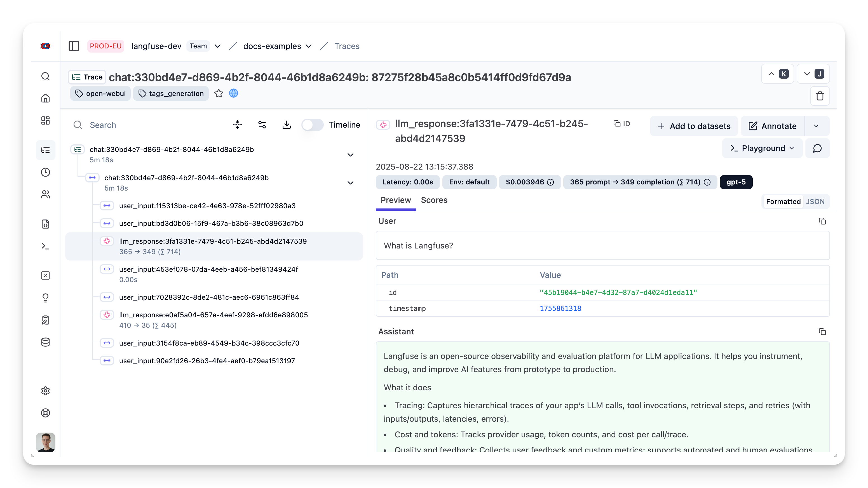Switch to the JSON view
Viewport: 868px width, 488px height.
pos(815,201)
